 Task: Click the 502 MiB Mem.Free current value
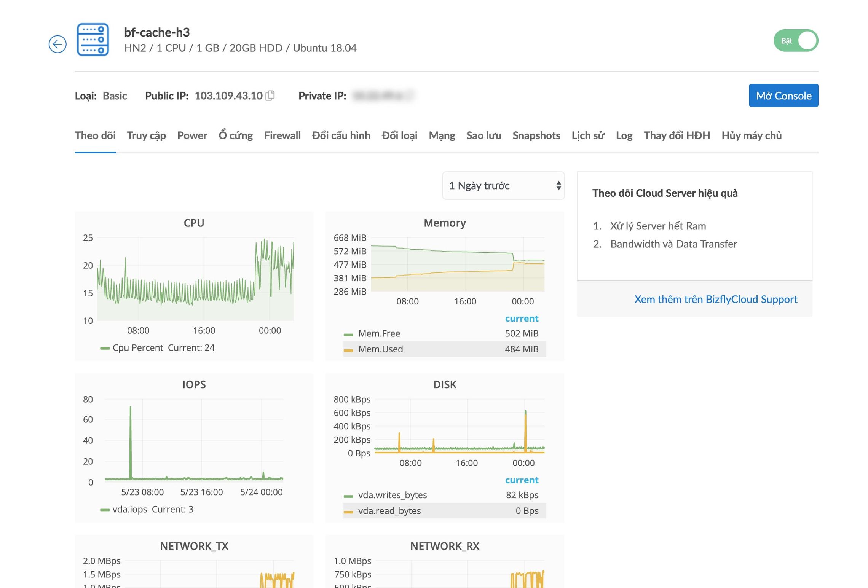(522, 333)
